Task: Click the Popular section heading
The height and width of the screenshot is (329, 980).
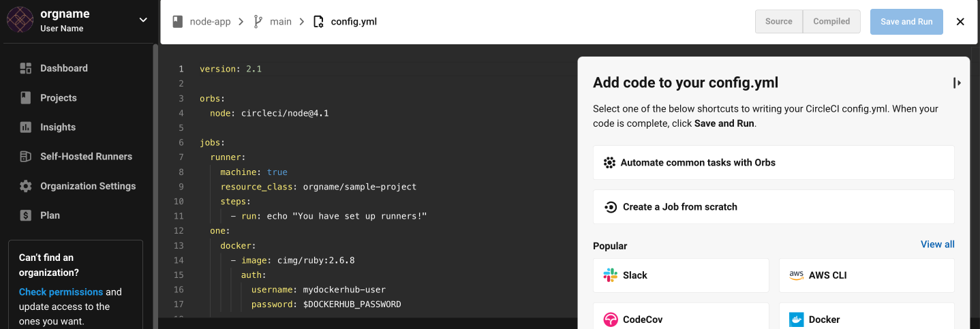Action: [610, 246]
